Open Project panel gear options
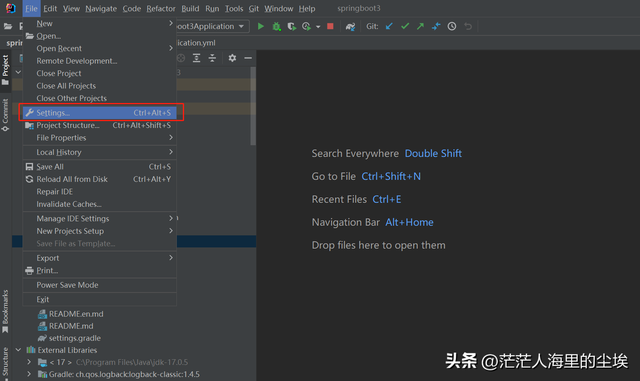Viewport: 640px width, 381px height. tap(232, 58)
